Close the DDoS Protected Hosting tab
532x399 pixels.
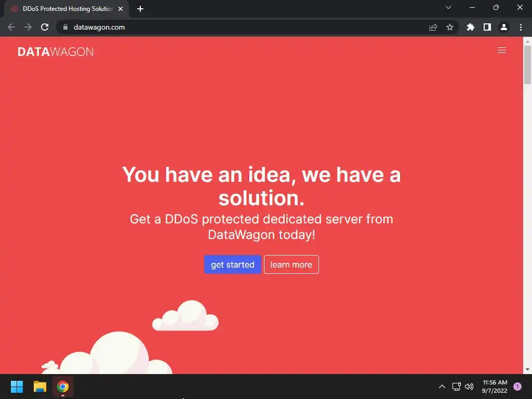(121, 9)
